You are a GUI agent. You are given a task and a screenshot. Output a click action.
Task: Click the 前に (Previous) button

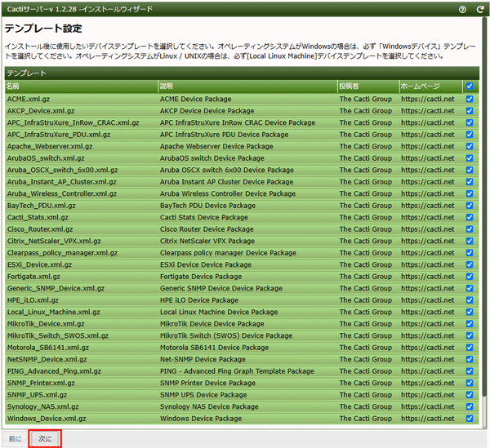15,439
